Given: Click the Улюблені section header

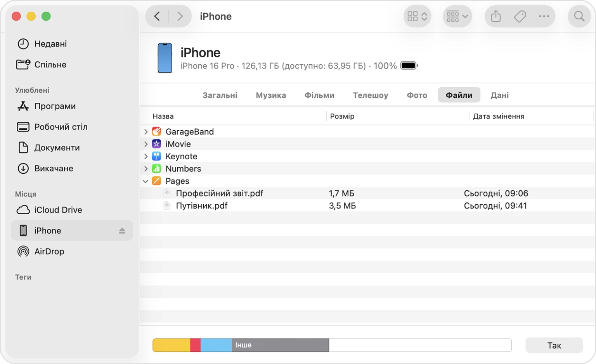Looking at the screenshot, I should coord(32,90).
